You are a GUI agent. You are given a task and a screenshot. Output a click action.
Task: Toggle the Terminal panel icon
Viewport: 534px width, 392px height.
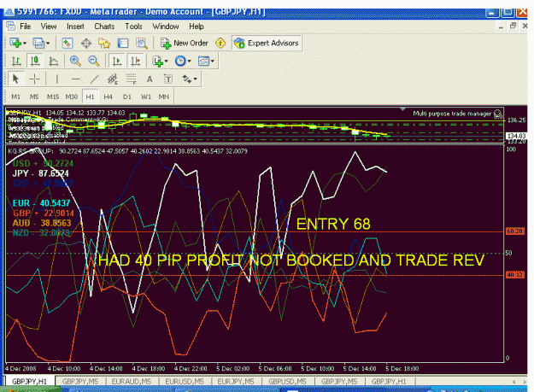pyautogui.click(x=123, y=44)
